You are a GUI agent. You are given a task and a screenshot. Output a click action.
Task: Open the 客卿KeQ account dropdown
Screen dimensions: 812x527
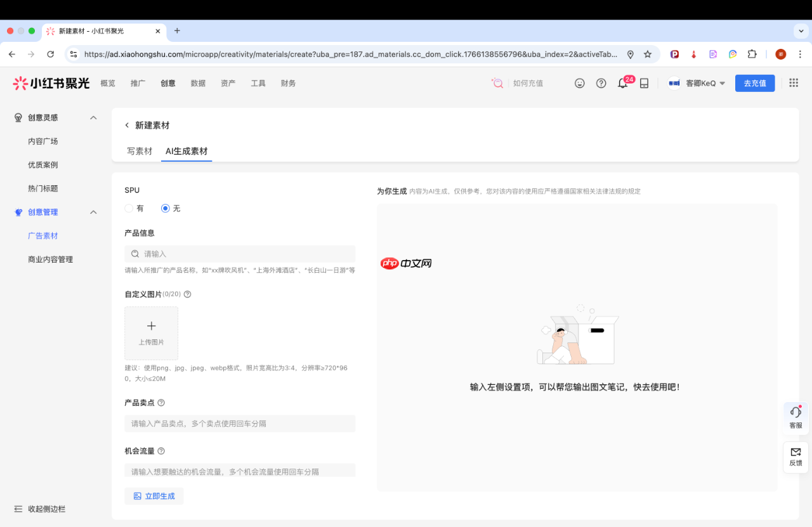pyautogui.click(x=696, y=83)
